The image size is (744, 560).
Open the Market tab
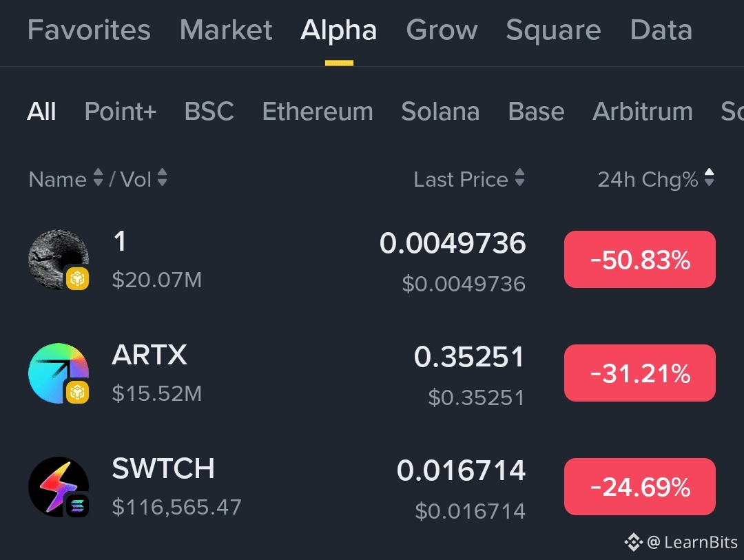coord(226,30)
